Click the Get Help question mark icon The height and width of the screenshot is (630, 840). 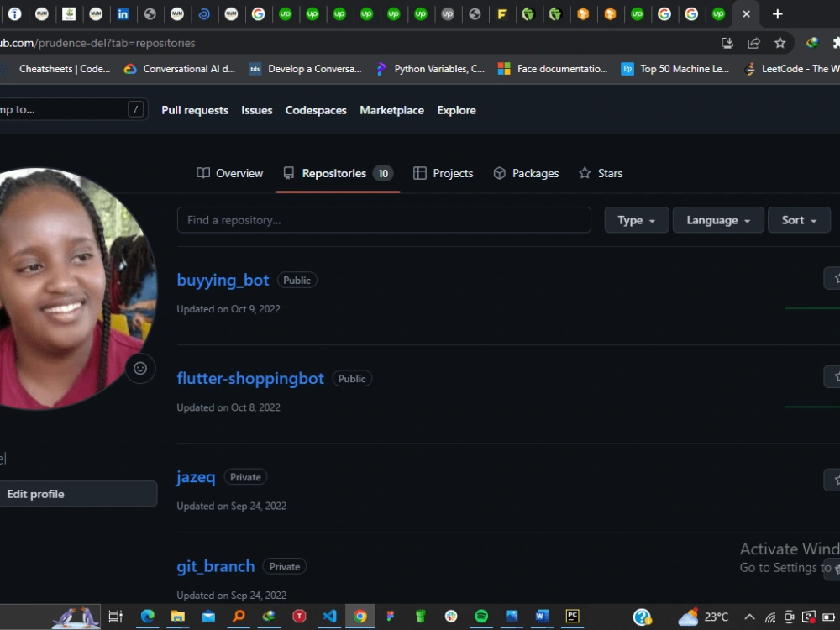642,617
